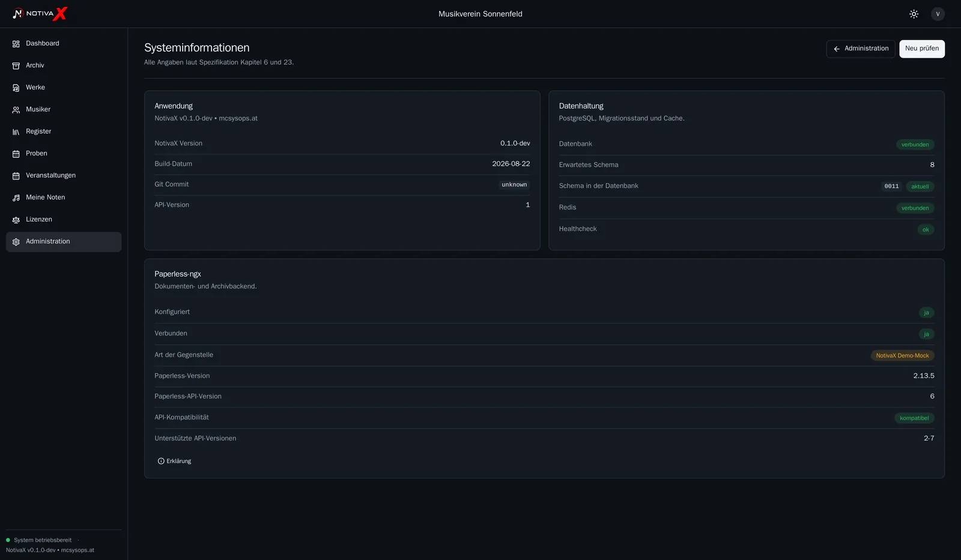Click the 'Systeminformationen' page heading

coord(197,47)
